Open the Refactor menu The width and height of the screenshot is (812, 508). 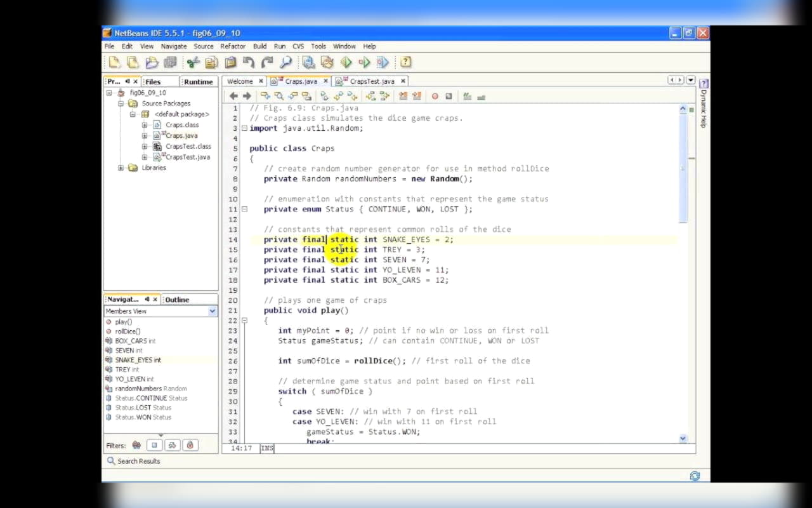[233, 46]
